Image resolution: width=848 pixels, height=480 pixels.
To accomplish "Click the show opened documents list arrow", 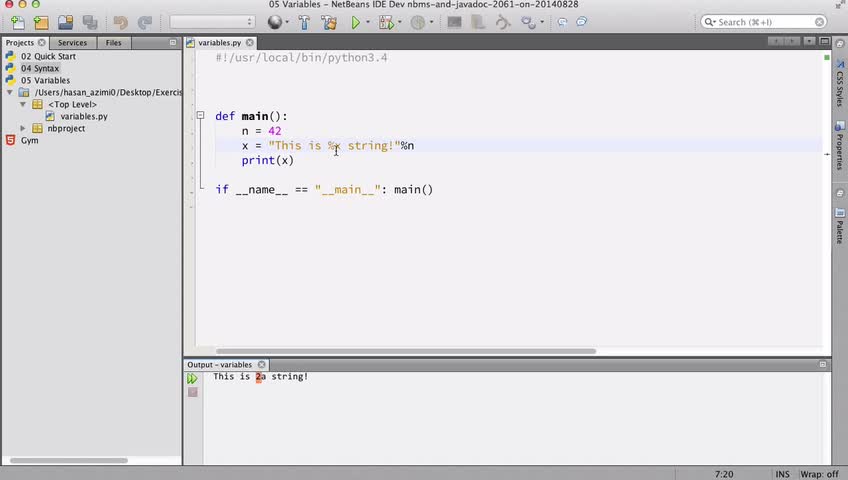I will point(809,42).
